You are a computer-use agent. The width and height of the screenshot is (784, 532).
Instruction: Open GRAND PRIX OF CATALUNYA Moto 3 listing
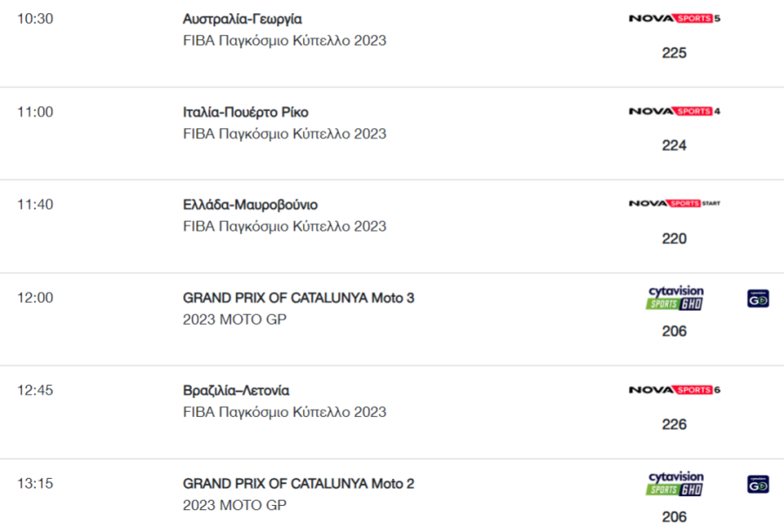pos(299,298)
